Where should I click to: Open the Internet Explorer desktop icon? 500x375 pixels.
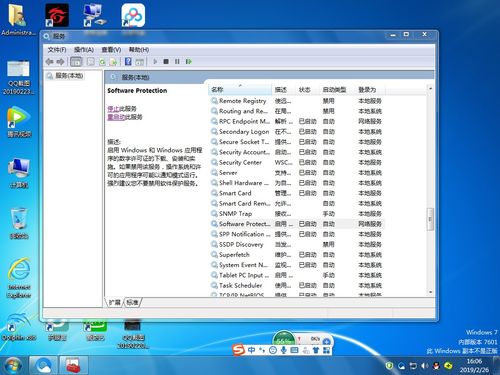pyautogui.click(x=19, y=278)
